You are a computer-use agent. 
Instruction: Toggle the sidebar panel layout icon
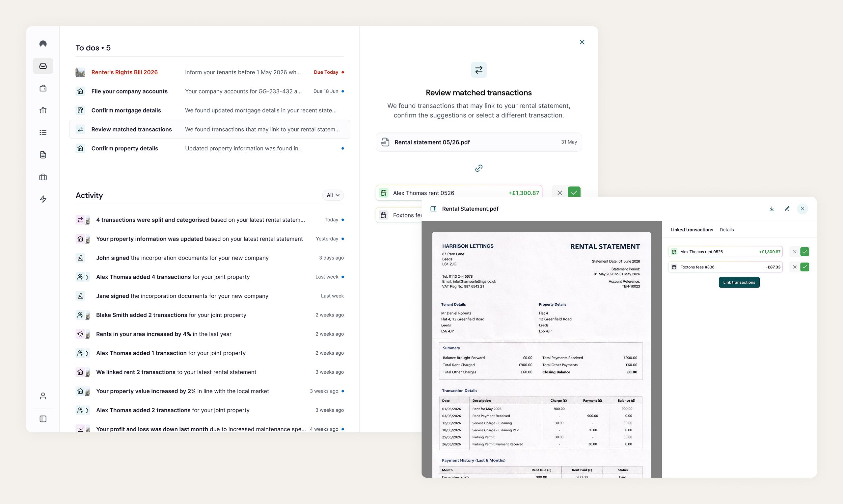tap(43, 419)
